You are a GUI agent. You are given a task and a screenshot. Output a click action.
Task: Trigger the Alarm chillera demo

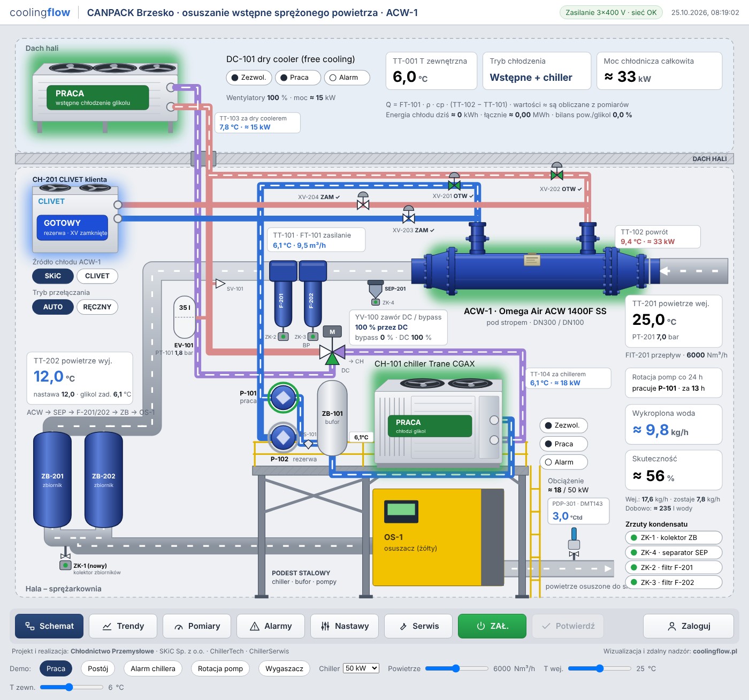pos(153,668)
